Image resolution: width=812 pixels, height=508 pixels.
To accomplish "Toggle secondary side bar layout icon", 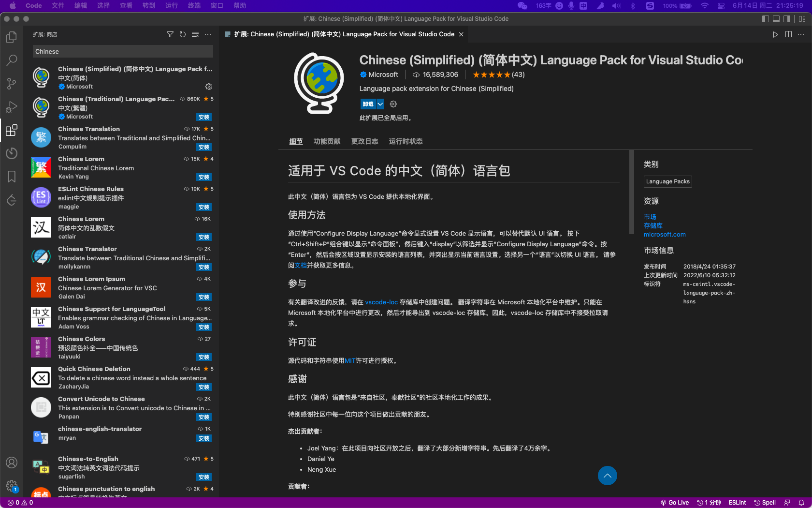I will tap(787, 19).
